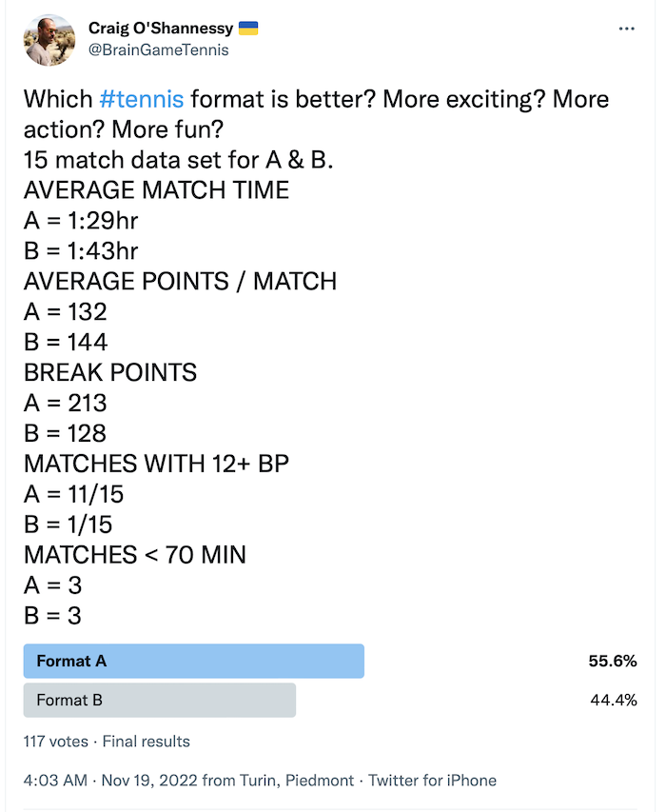Screen dimensions: 666x812
Task: Select the Format A poll bar
Action: tap(193, 661)
